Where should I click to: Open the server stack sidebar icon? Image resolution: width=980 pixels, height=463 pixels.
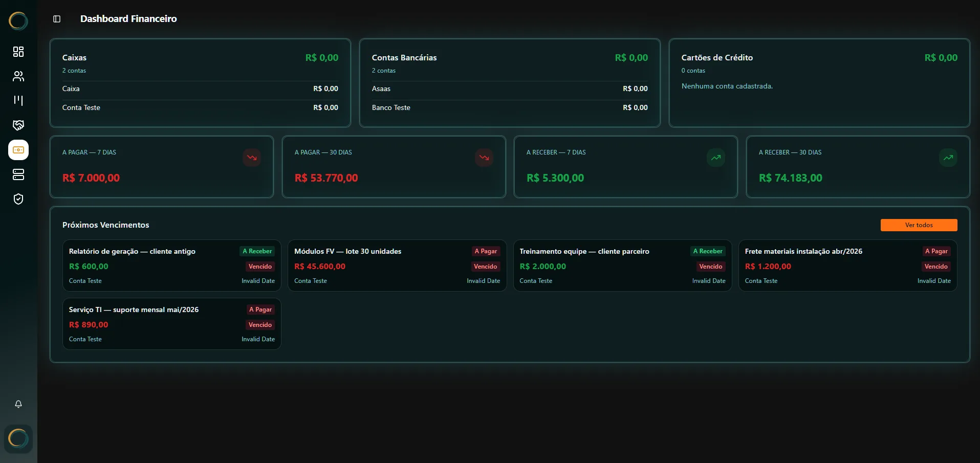pos(18,174)
